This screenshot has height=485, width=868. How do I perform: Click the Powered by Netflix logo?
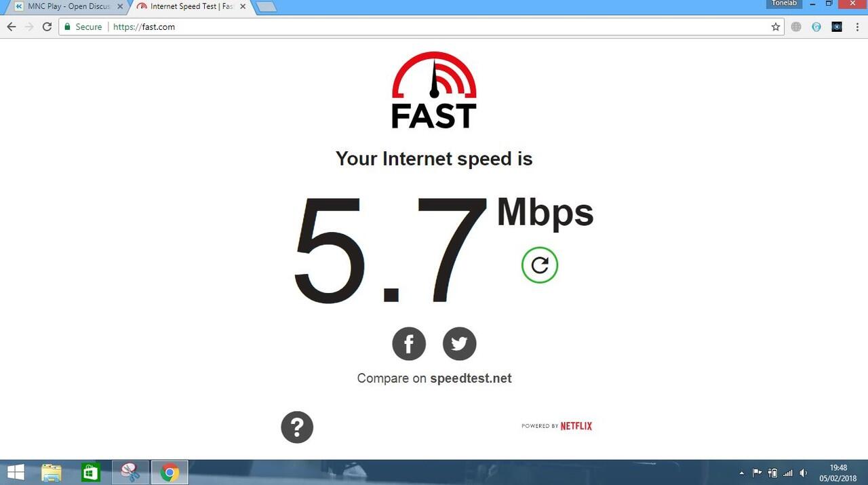coord(557,426)
